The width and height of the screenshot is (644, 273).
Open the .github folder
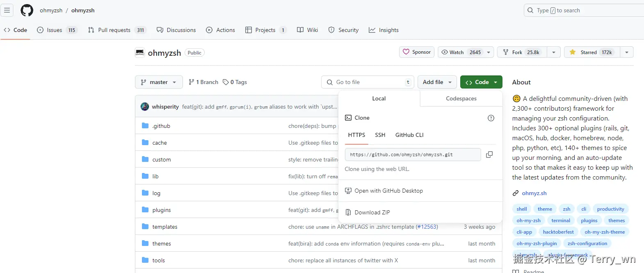pos(161,126)
